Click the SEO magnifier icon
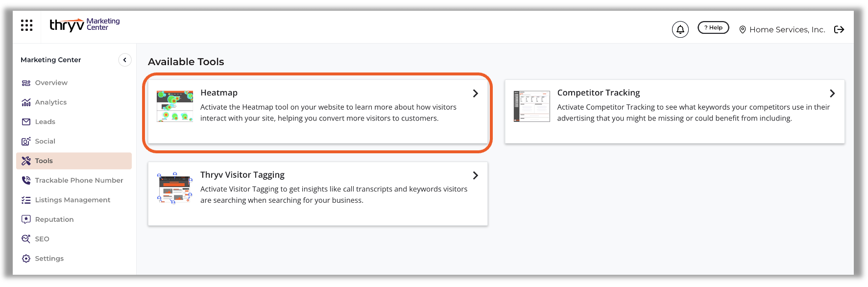The image size is (868, 287). click(26, 239)
